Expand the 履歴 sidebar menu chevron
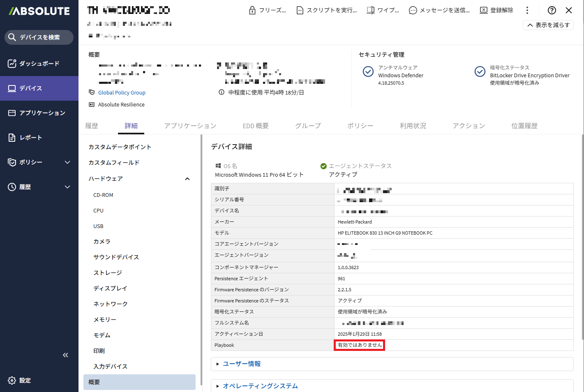The image size is (584, 392). (67, 187)
